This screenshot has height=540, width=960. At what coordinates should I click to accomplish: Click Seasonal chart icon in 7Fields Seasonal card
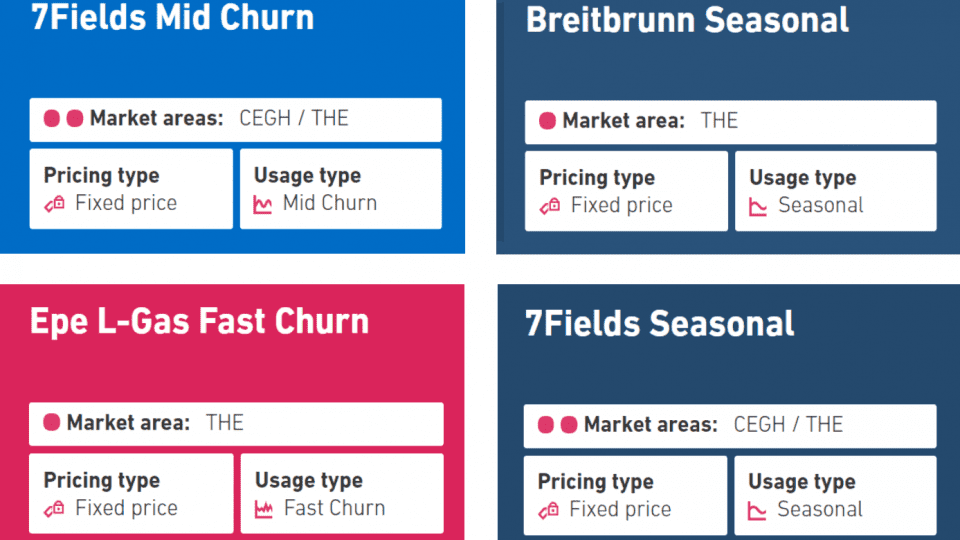[757, 511]
